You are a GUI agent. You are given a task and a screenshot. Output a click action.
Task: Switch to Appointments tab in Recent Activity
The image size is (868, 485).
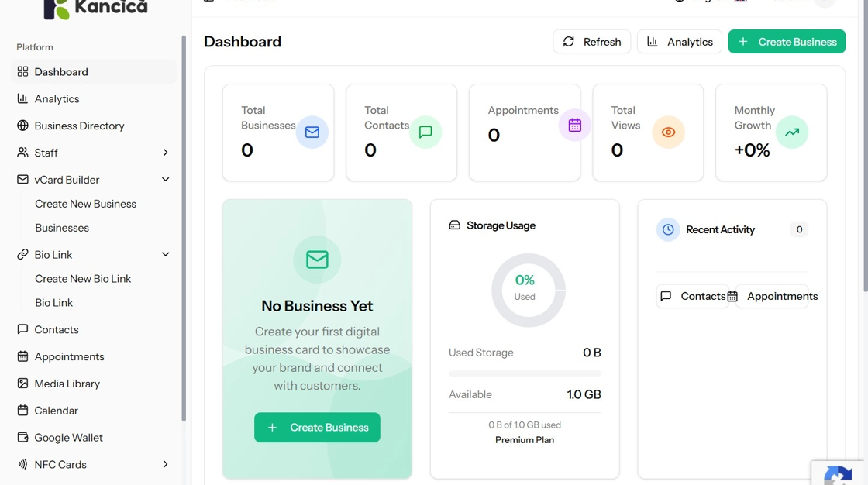(772, 296)
